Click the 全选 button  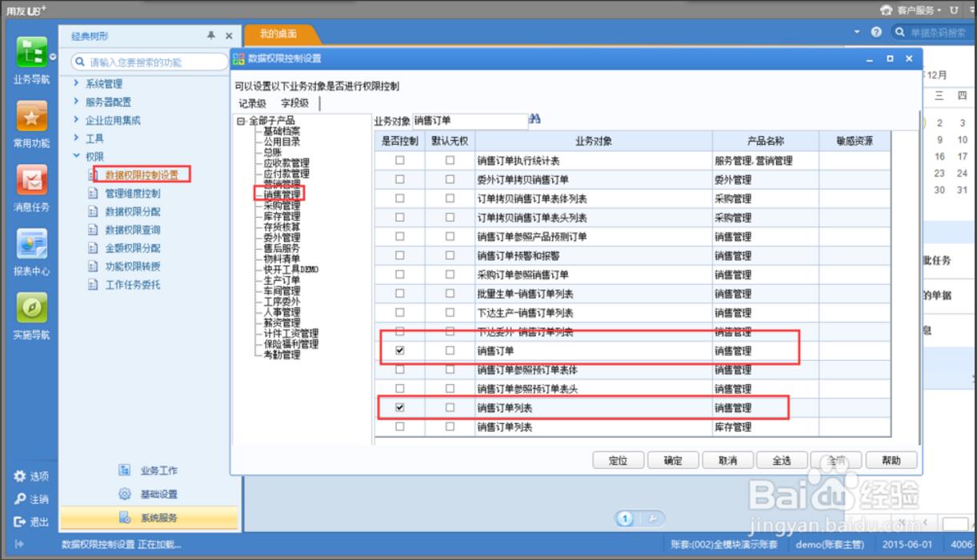tap(781, 460)
